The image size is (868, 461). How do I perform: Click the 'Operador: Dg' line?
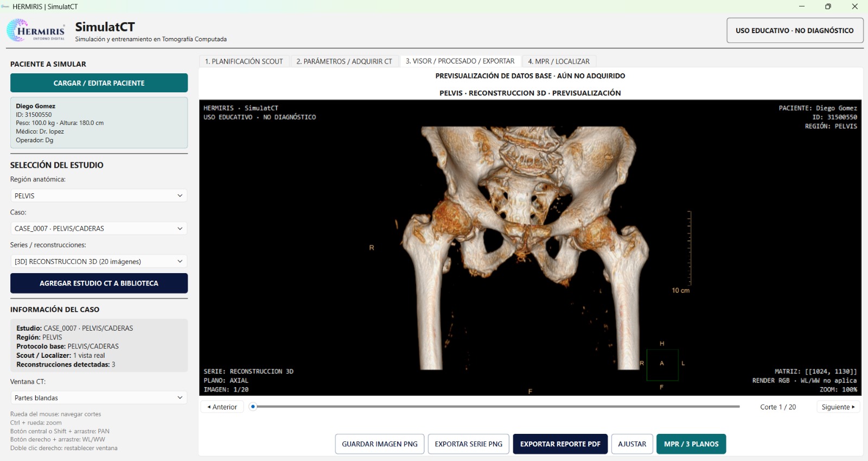coord(35,140)
